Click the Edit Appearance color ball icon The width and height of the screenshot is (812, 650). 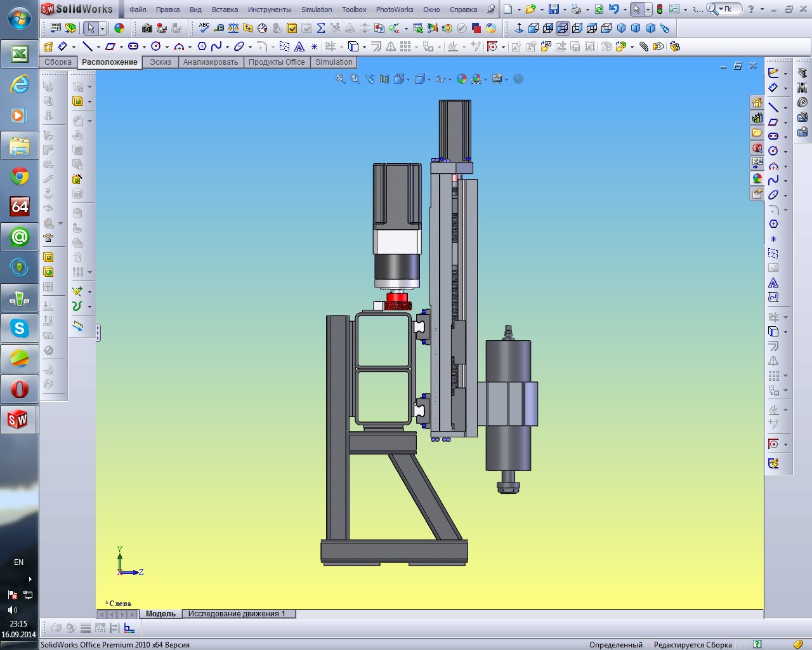119,28
